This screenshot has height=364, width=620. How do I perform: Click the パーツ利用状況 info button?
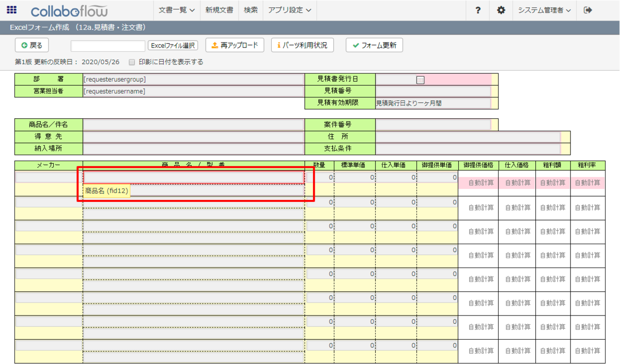point(302,45)
